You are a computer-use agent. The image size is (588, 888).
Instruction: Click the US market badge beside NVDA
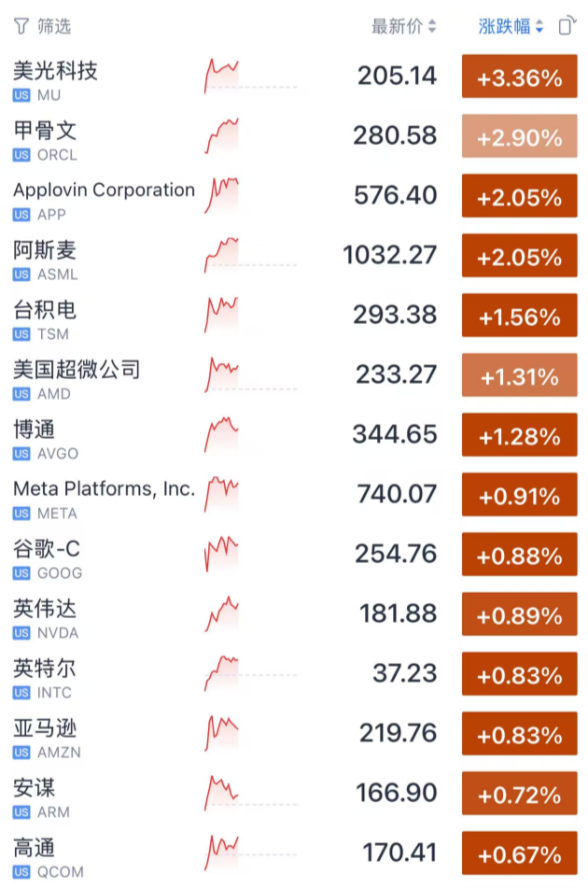pyautogui.click(x=21, y=633)
